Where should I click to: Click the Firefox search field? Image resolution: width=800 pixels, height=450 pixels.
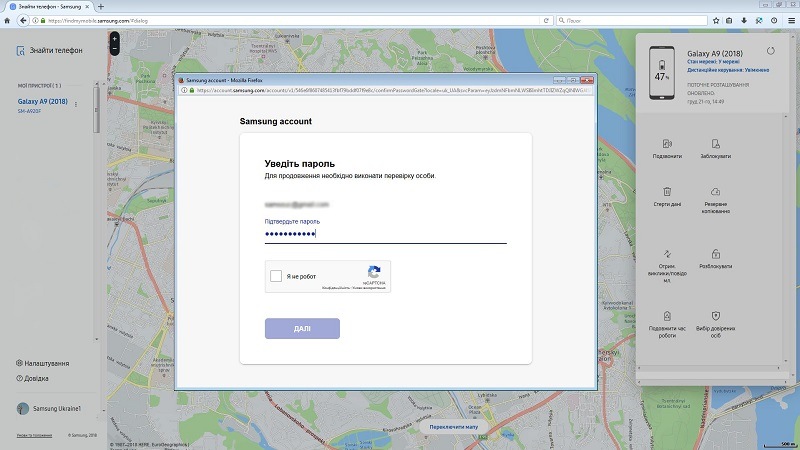[x=632, y=20]
